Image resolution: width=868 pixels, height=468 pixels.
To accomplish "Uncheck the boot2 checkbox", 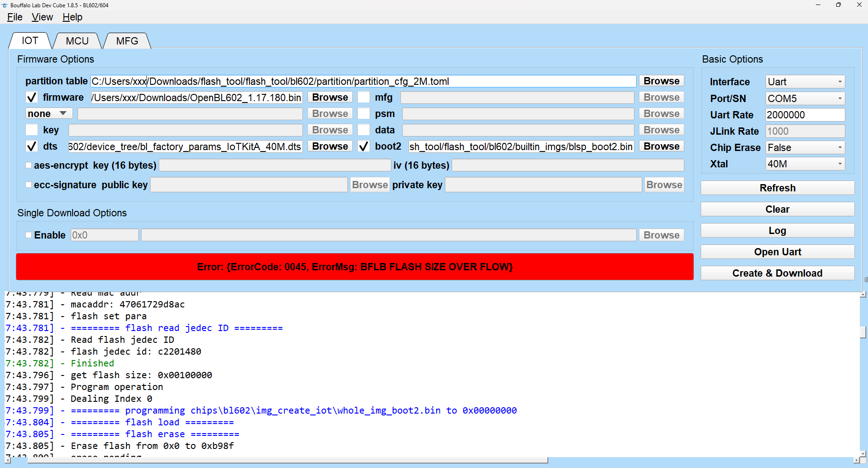I will (364, 146).
